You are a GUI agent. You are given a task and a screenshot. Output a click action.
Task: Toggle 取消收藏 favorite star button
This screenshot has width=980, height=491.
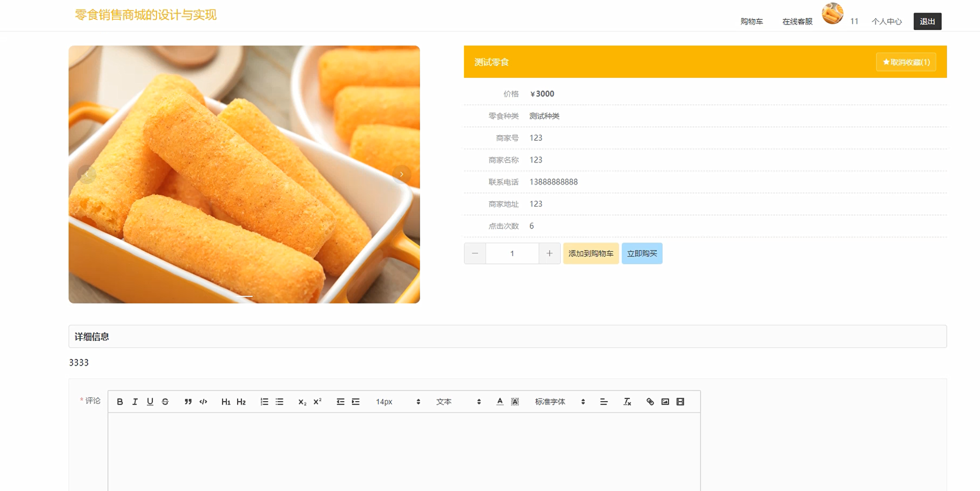pyautogui.click(x=906, y=62)
